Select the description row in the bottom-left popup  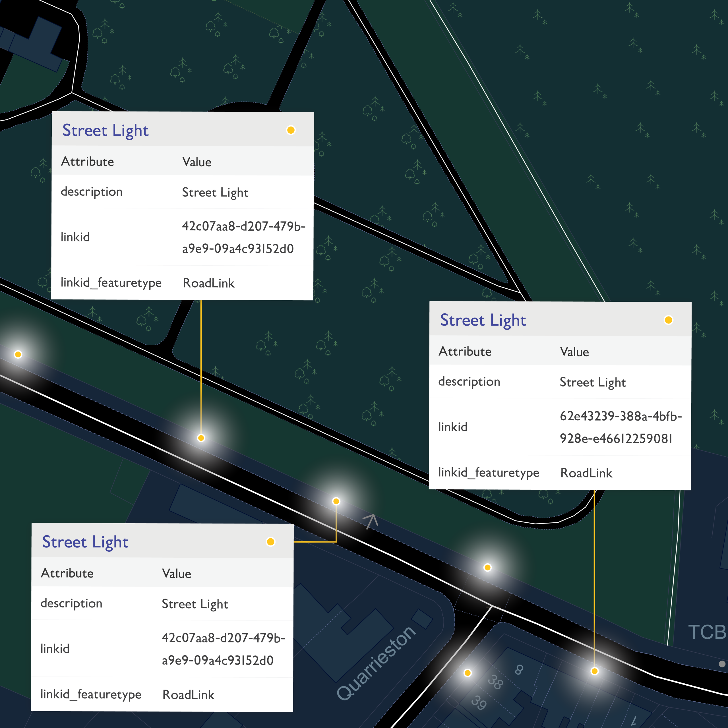(x=72, y=603)
